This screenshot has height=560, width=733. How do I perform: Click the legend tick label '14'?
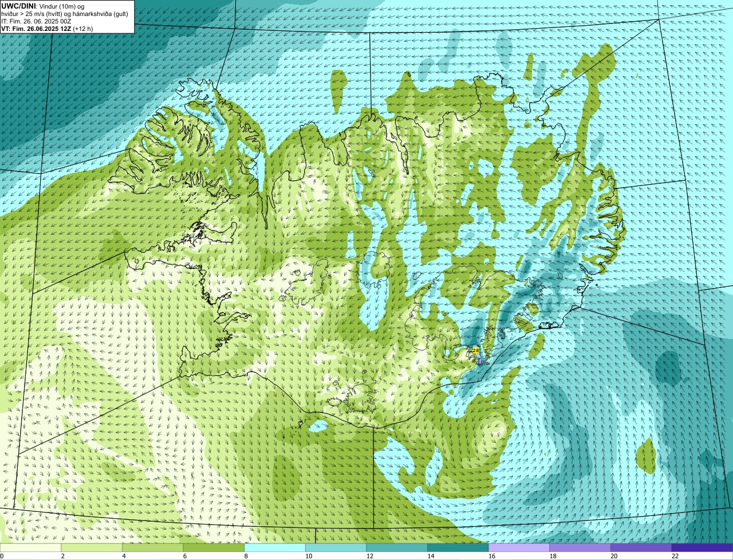click(x=431, y=556)
